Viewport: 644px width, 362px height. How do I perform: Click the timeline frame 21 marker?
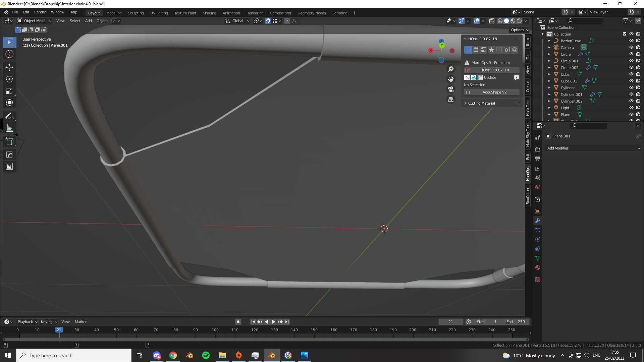click(59, 330)
